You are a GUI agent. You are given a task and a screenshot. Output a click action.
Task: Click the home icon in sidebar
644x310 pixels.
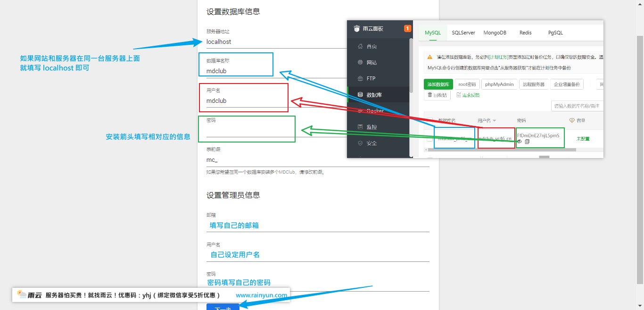361,46
